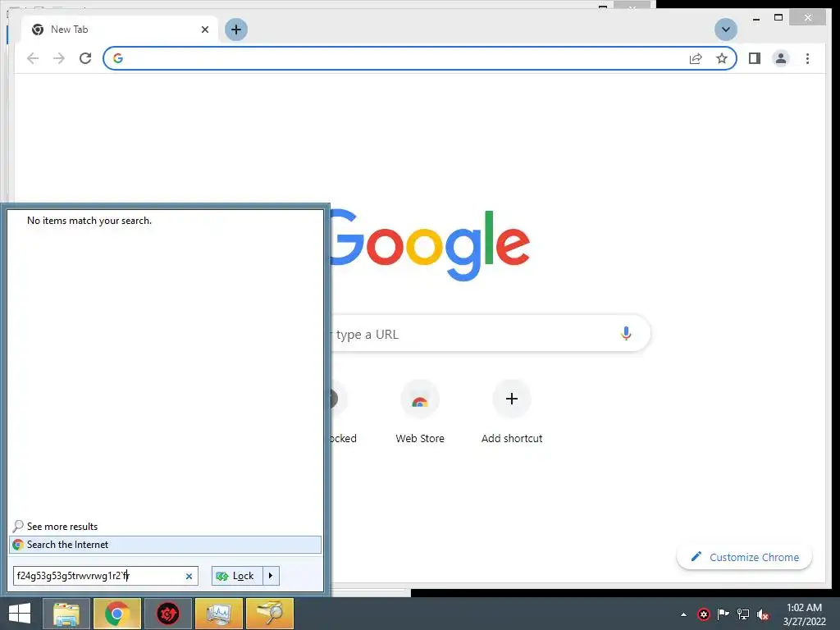Screen dimensions: 840x630
Task: Reload the current page
Action: [x=85, y=58]
